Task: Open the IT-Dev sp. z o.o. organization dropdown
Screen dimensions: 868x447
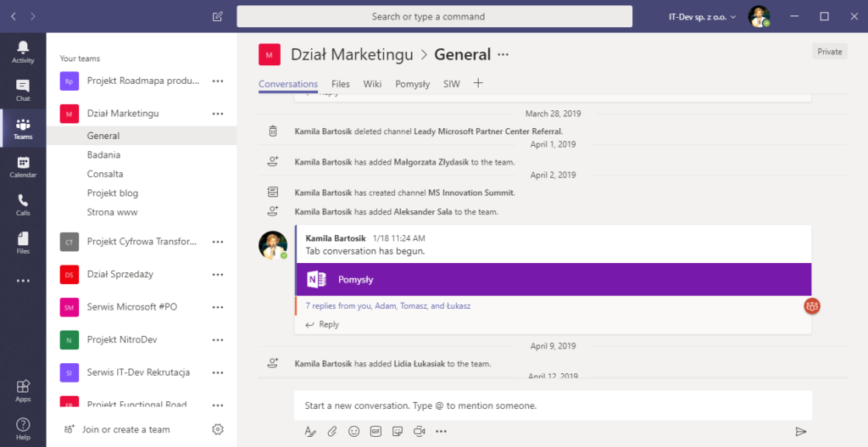Action: 703,17
